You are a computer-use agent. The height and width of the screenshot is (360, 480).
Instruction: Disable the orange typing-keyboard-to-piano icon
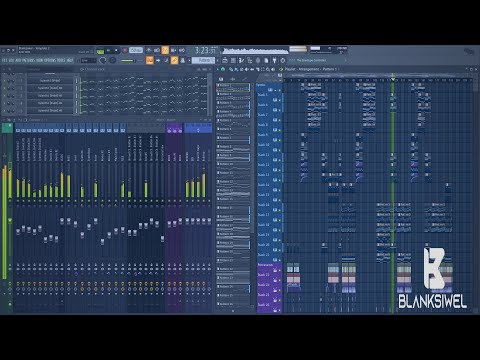150,60
